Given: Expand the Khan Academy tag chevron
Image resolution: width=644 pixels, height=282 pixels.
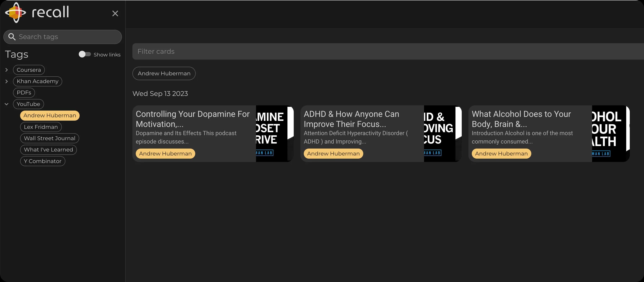Looking at the screenshot, I should [x=7, y=81].
